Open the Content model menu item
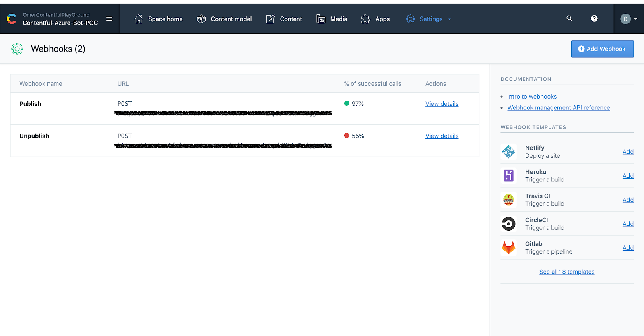This screenshot has height=336, width=644. [224, 19]
